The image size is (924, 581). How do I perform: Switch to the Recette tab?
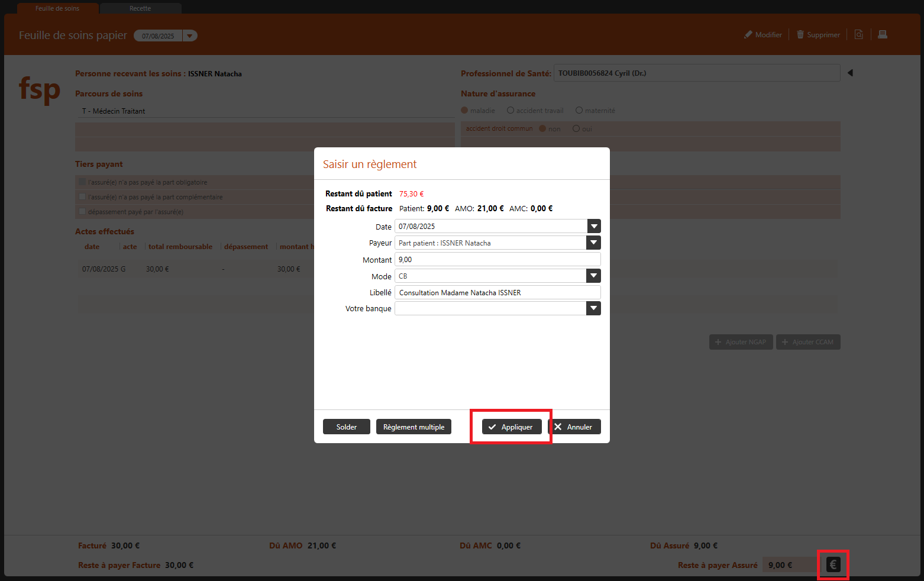coord(140,8)
